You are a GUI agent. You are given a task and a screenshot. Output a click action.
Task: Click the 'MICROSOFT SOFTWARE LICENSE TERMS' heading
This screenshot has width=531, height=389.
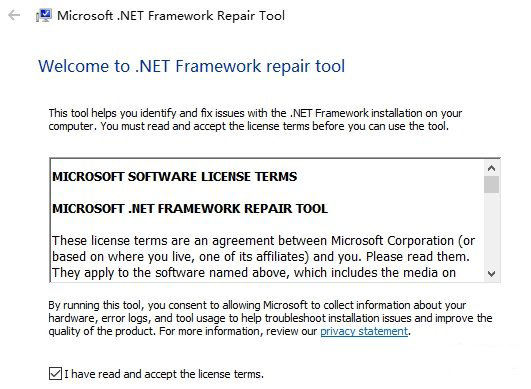pos(174,177)
